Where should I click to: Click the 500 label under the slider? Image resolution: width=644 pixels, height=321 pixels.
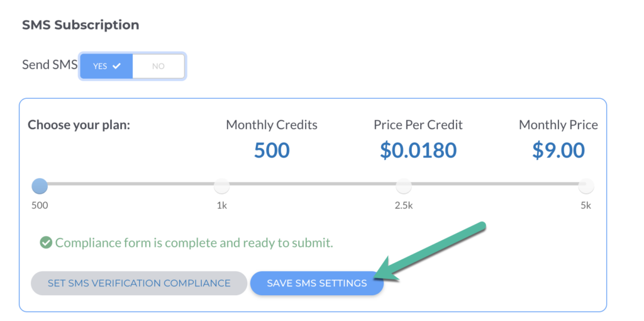point(40,205)
